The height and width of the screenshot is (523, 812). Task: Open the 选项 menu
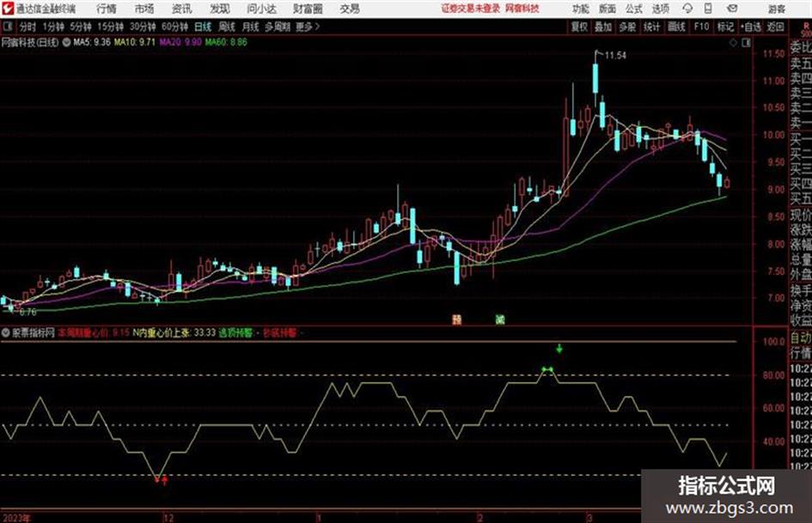click(x=660, y=9)
